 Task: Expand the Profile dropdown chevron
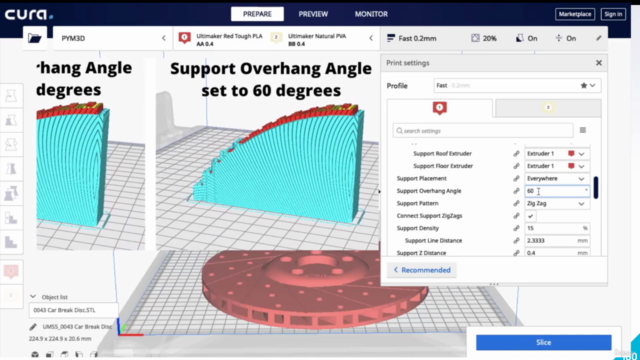(593, 85)
